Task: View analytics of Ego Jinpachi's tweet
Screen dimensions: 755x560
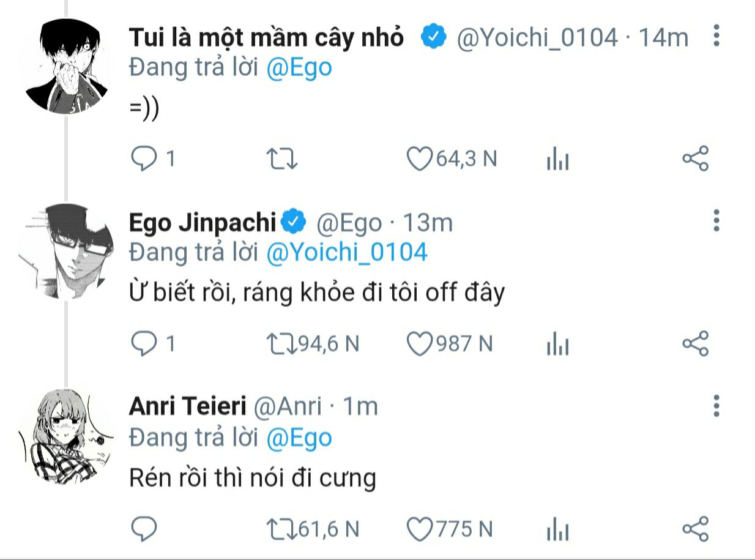Action: (x=557, y=345)
